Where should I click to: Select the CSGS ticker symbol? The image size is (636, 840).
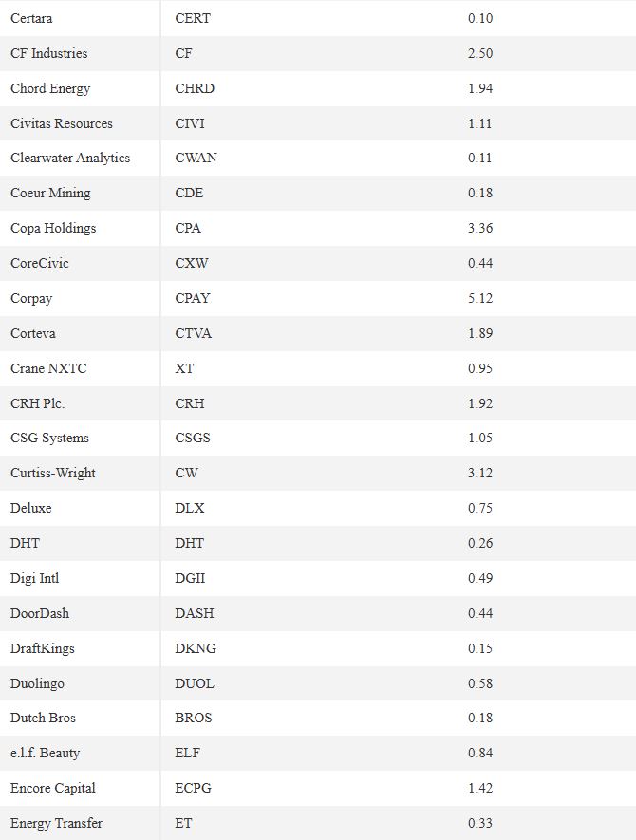coord(193,438)
